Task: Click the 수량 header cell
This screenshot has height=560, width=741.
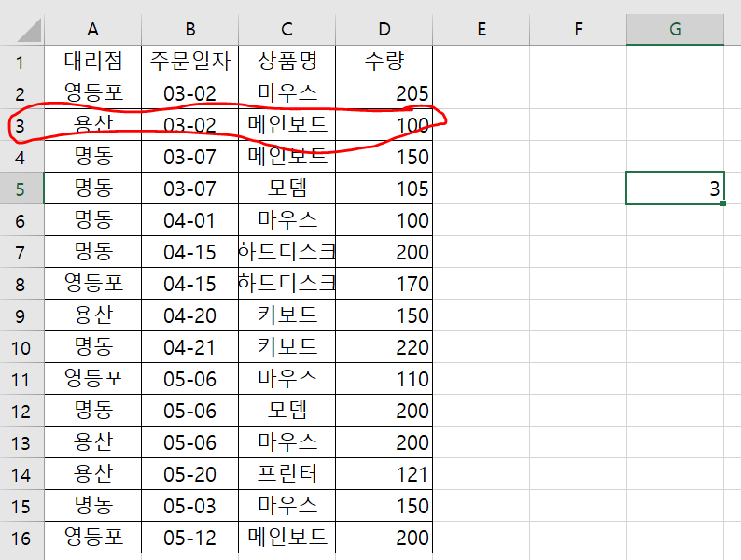Action: click(384, 62)
